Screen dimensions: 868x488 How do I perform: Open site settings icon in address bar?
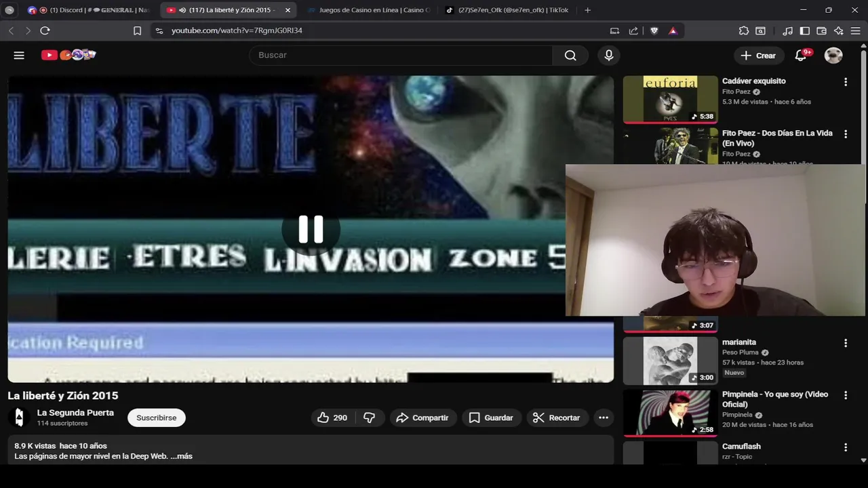(x=159, y=30)
